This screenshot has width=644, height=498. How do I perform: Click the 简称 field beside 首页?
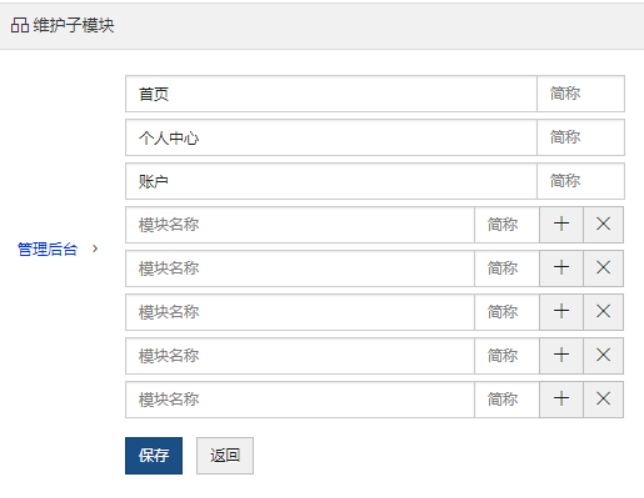coord(581,94)
